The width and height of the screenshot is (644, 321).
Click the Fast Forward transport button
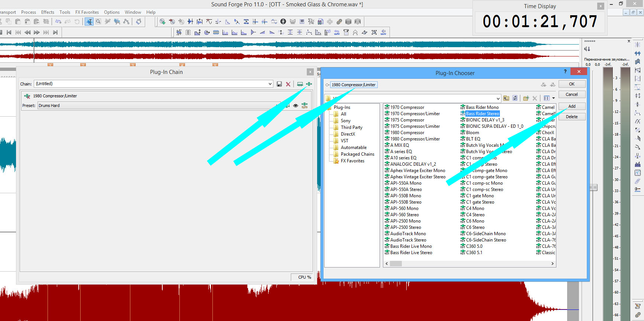[x=37, y=32]
